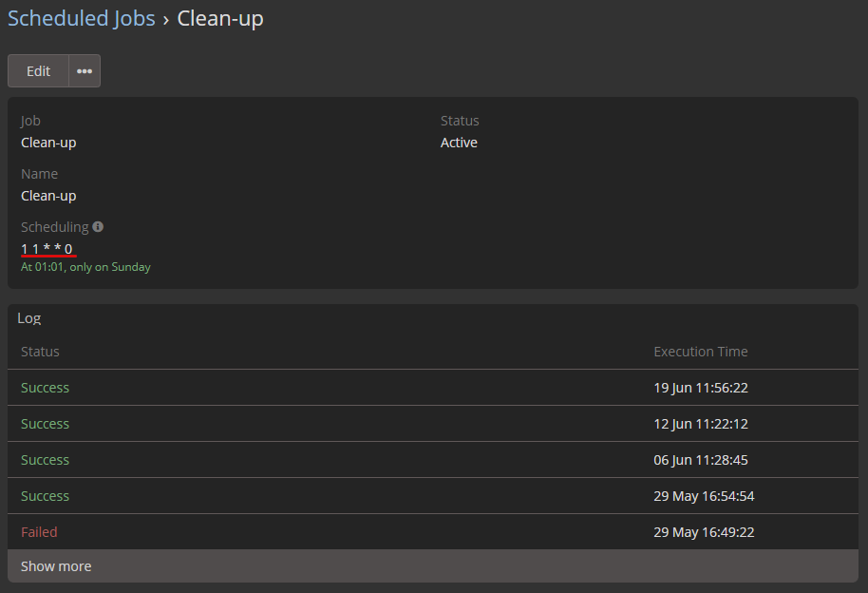
Task: Click the Status column header in Log
Action: [x=40, y=352]
